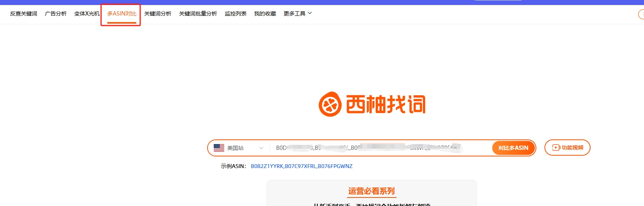Open the 功能视频 tutorial button

click(x=567, y=148)
